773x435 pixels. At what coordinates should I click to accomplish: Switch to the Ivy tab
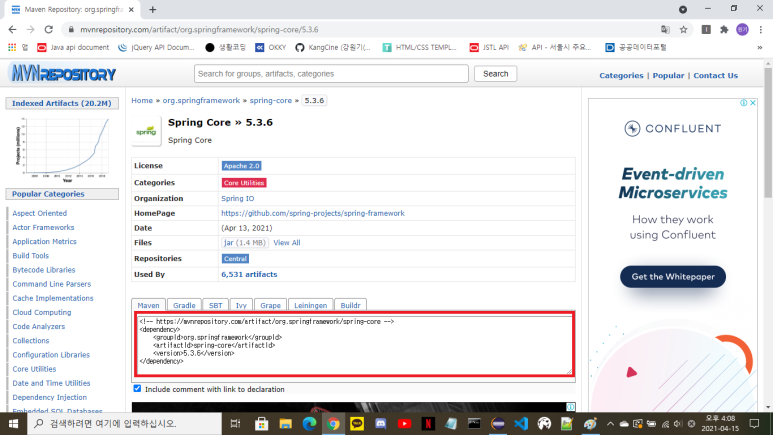(x=241, y=305)
